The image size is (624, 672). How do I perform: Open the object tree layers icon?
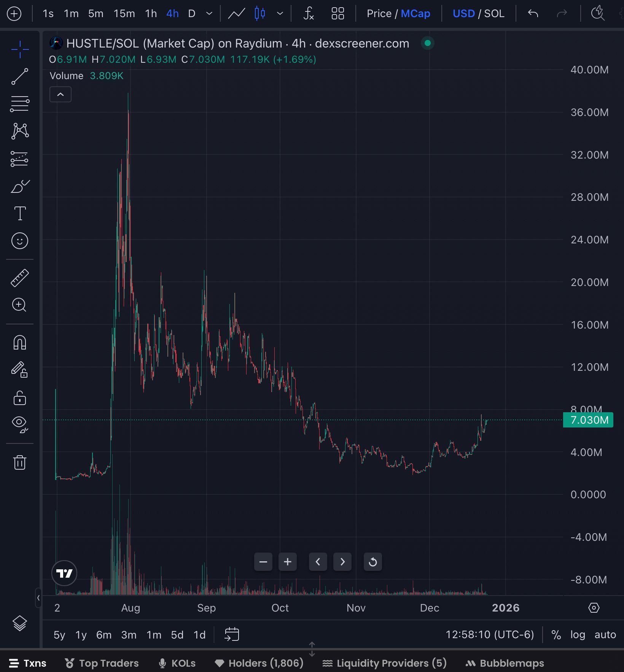pyautogui.click(x=20, y=623)
